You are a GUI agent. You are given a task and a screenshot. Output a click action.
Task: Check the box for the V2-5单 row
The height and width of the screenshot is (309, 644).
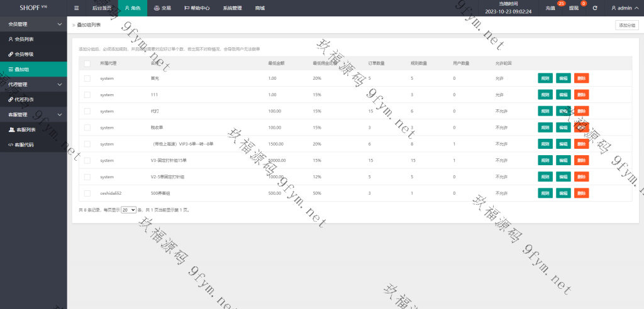coord(87,177)
